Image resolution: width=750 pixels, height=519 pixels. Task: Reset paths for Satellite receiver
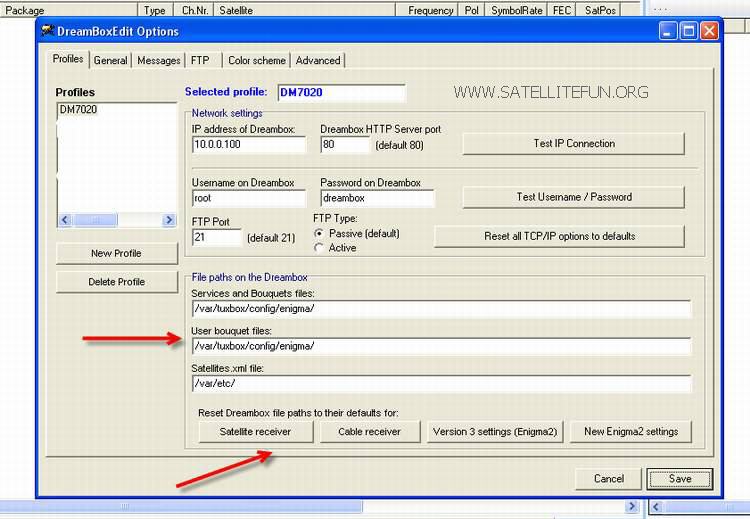pos(255,432)
